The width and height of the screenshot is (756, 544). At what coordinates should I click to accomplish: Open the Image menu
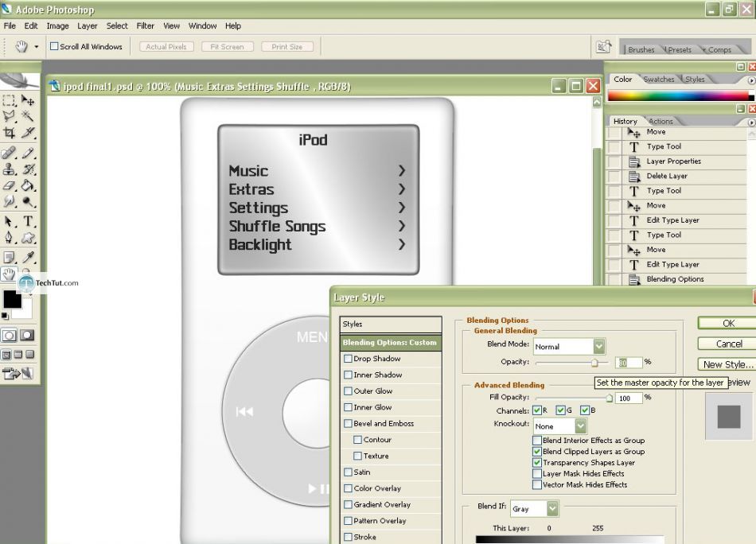(57, 26)
